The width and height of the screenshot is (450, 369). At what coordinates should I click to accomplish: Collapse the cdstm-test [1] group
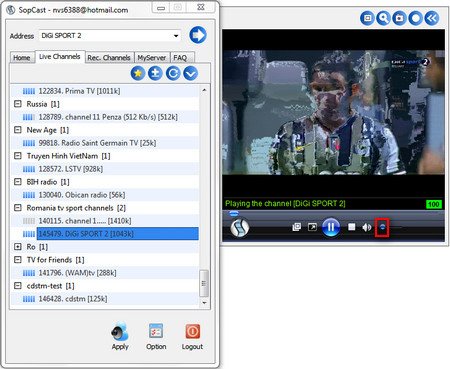18,285
